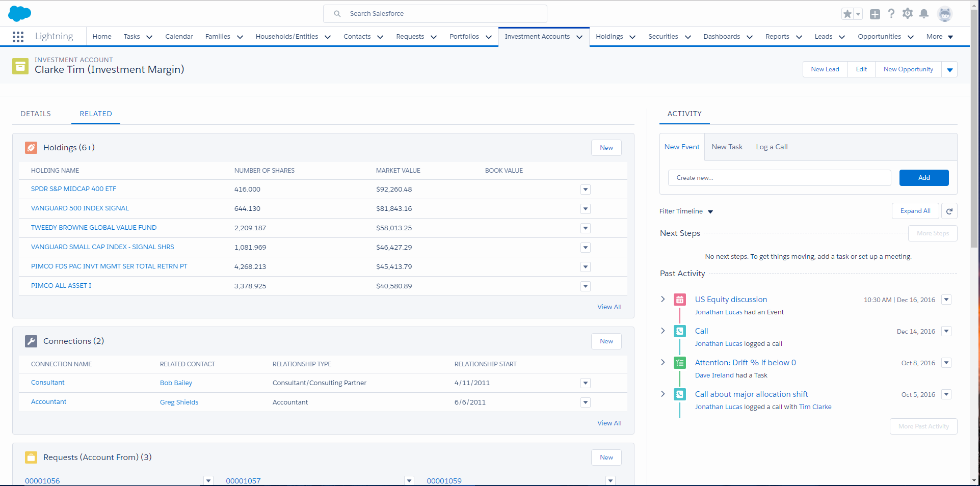The width and height of the screenshot is (980, 486).
Task: Open the Investment Accounts tab dropdown chevron
Action: (x=579, y=37)
